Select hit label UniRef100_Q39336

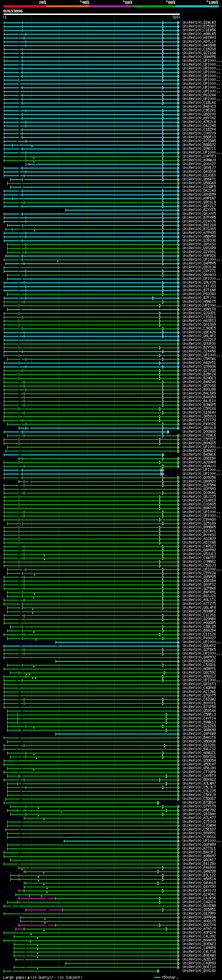coord(199,241)
